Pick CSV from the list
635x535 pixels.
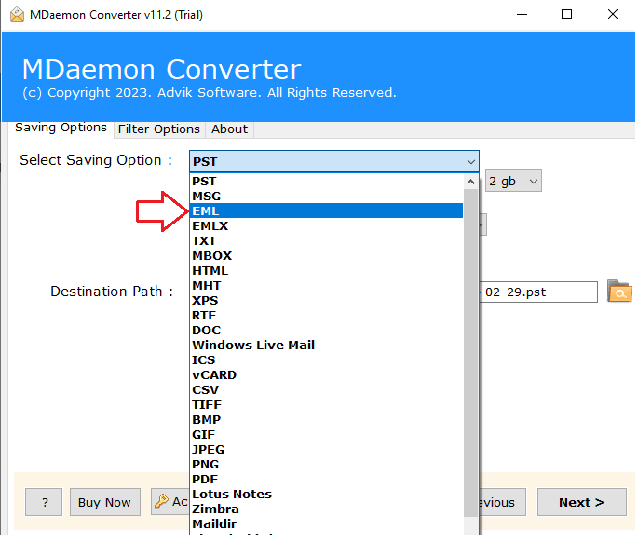click(326, 390)
